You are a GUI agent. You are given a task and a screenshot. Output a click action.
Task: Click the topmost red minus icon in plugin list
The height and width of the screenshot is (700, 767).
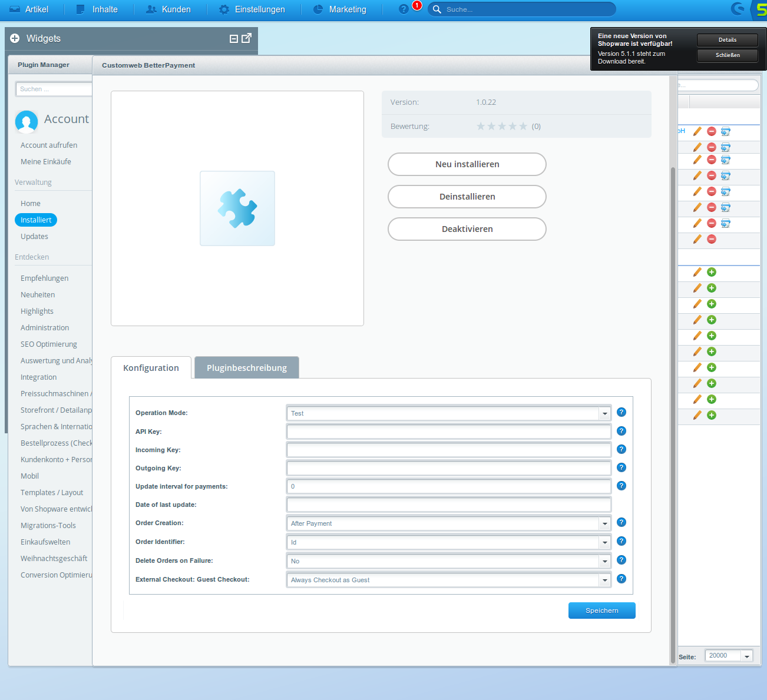[712, 131]
